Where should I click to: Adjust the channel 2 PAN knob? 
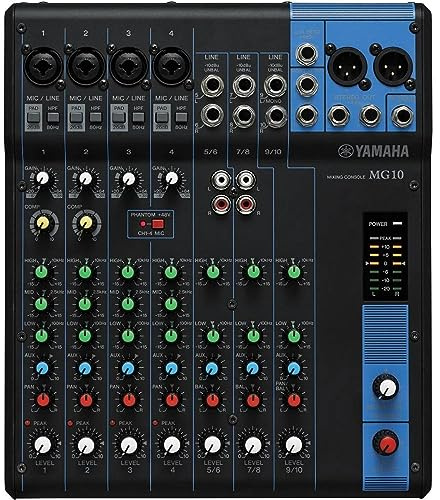[x=86, y=400]
